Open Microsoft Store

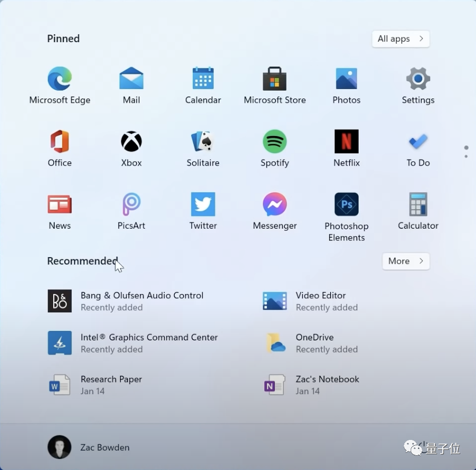tap(275, 85)
